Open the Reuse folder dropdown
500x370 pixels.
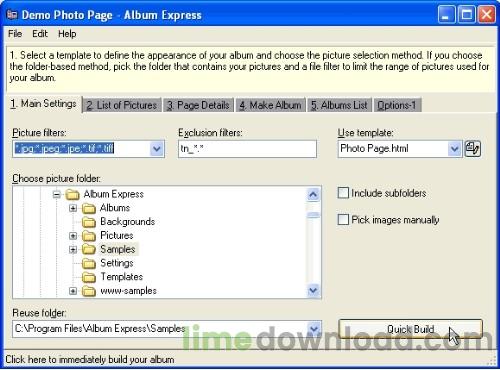click(313, 329)
